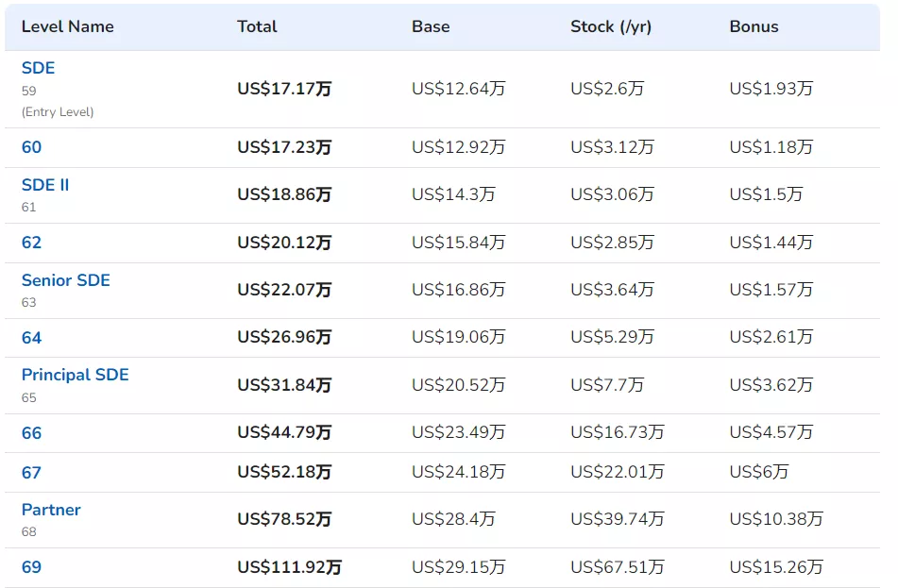Select the level 67 link
The image size is (898, 588).
point(31,472)
